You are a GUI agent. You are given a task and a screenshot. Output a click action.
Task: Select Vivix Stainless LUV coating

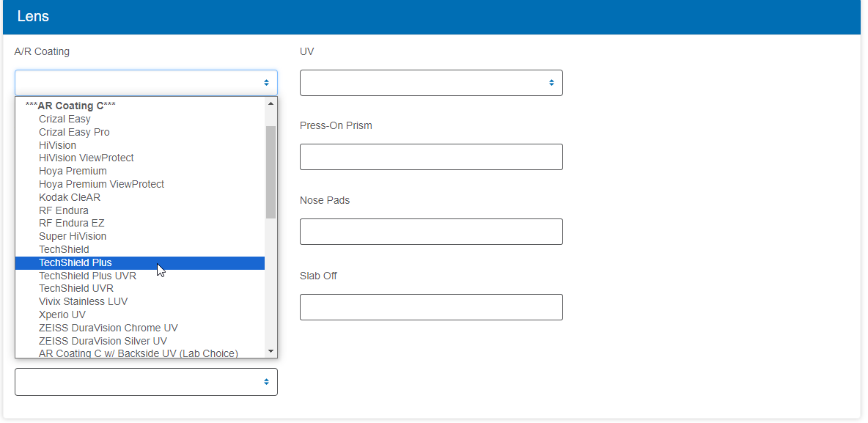pos(139,302)
